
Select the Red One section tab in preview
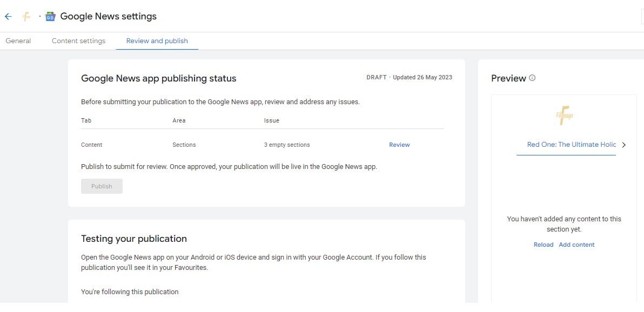point(571,145)
